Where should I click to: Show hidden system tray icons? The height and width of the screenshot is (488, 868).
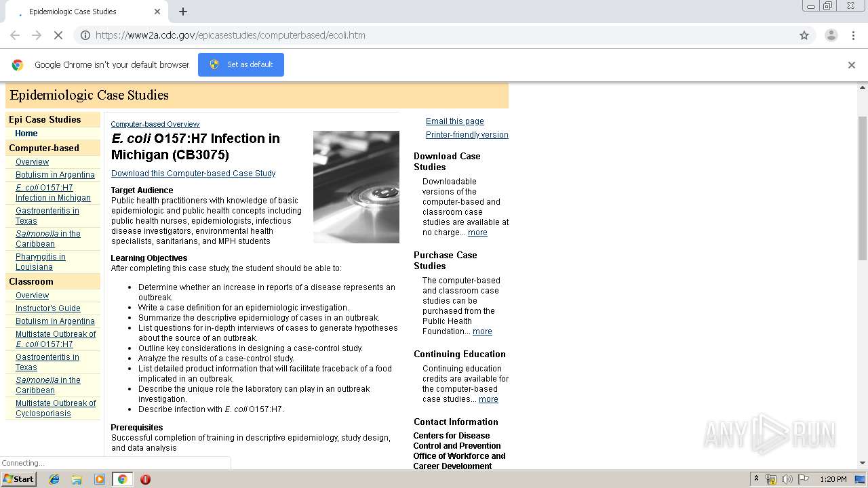click(756, 479)
